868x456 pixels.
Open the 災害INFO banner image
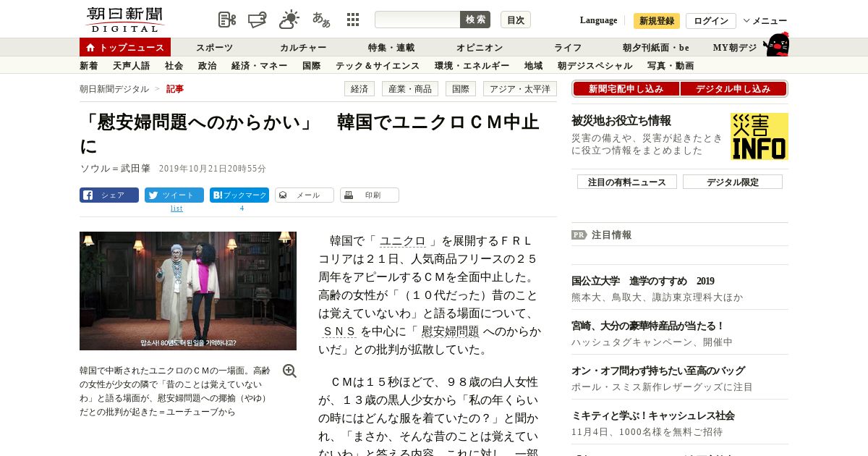click(759, 136)
